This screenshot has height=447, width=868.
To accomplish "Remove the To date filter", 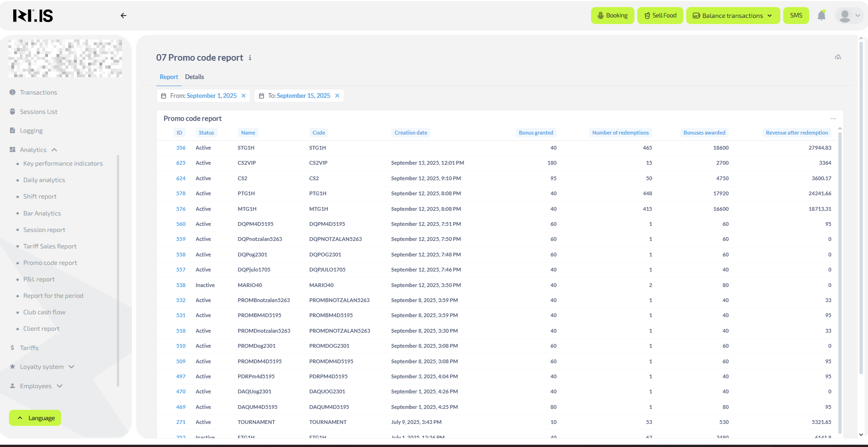I will (x=337, y=96).
